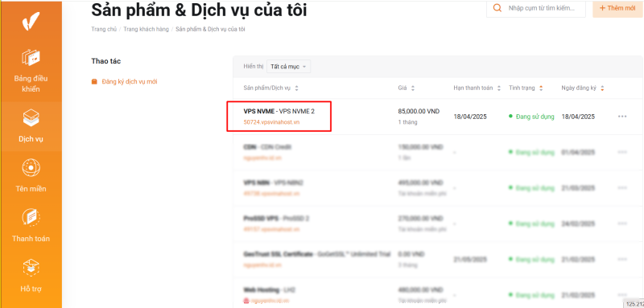Go to Tên miền domains section

pos(31,176)
